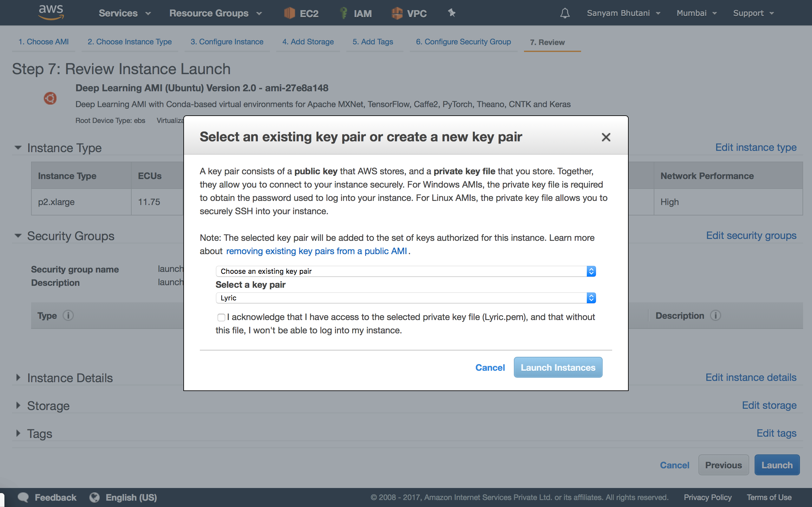
Task: Click the Description column info icon
Action: click(x=715, y=316)
